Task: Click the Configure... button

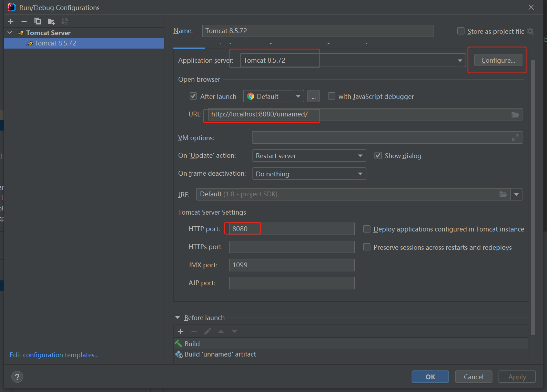Action: pos(498,60)
